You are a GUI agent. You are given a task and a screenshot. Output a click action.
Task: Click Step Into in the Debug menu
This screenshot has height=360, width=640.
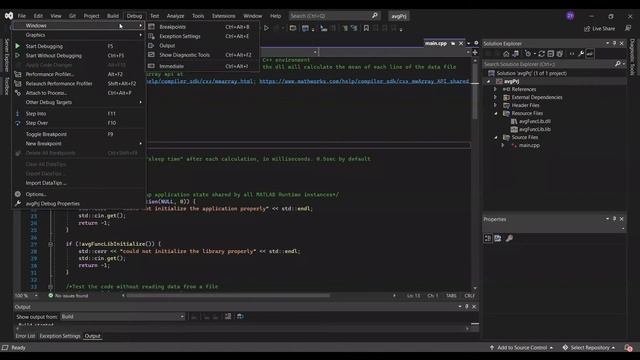pyautogui.click(x=78, y=114)
